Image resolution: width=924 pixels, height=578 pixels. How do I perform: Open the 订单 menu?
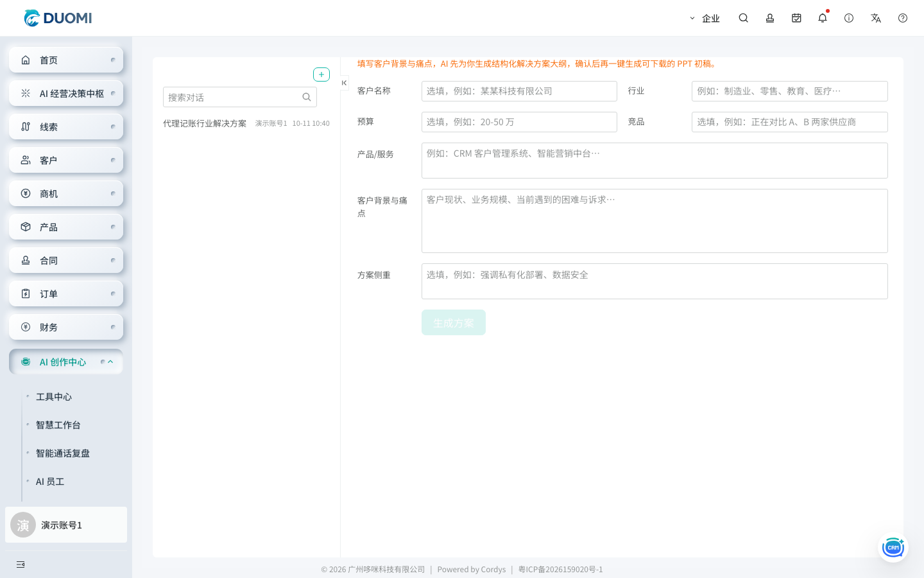click(66, 293)
